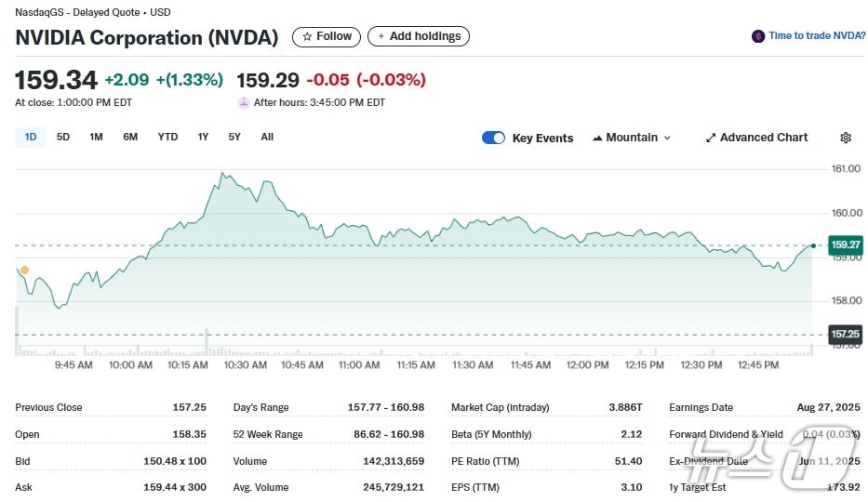Image resolution: width=868 pixels, height=502 pixels.
Task: Click the plus icon in Add holdings
Action: 381,36
